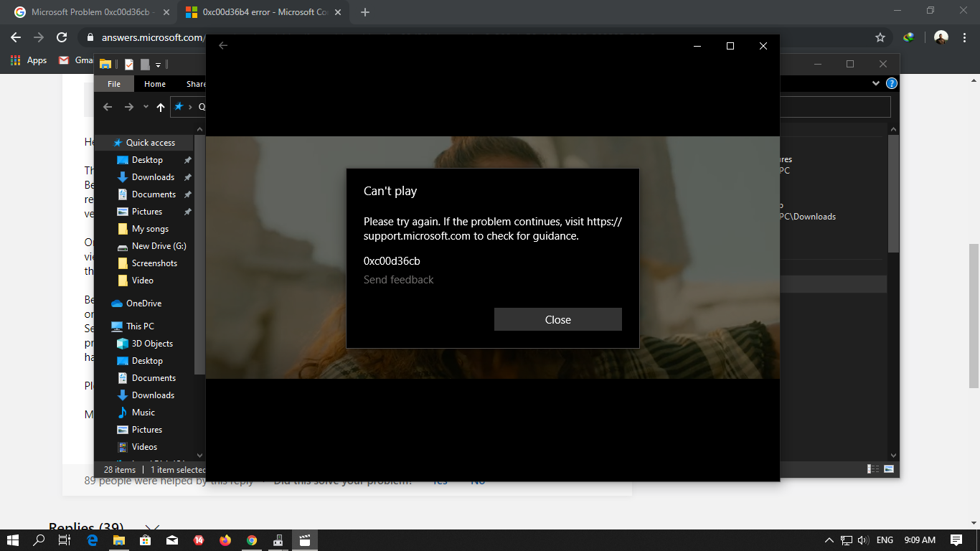This screenshot has height=551, width=980.
Task: Open Pictures folder under This PC
Action: click(x=147, y=430)
